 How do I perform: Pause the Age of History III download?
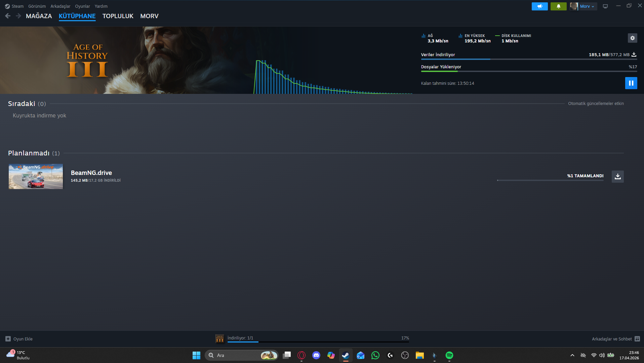click(x=631, y=83)
